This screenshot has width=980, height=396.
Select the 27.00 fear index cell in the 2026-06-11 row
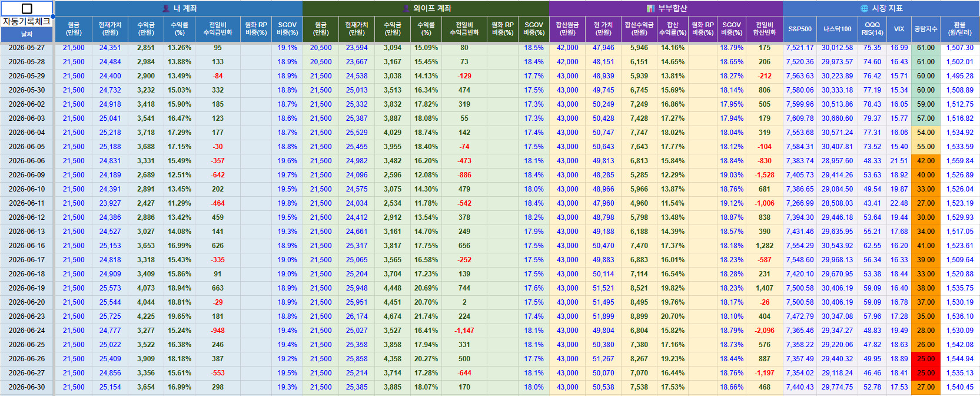tap(926, 203)
